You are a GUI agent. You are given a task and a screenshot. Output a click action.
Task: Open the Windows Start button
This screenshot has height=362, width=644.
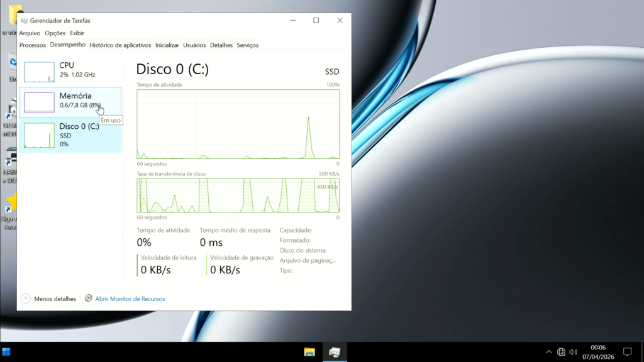6,352
